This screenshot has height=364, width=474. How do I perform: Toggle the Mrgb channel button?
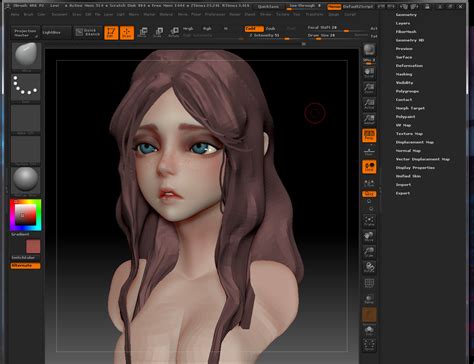click(188, 29)
